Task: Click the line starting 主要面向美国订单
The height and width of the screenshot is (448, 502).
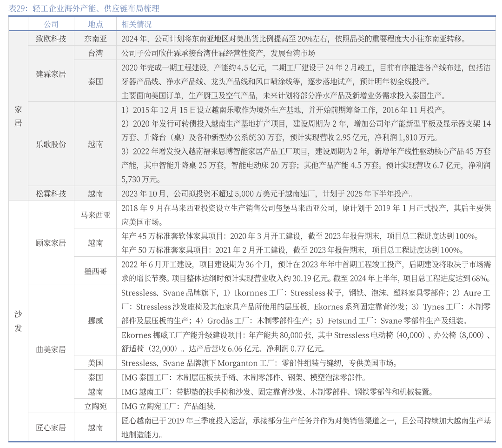Action: click(x=284, y=95)
